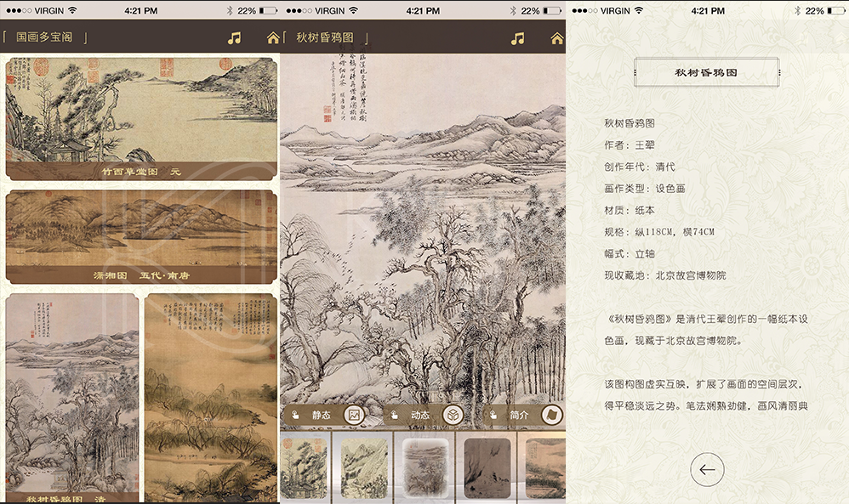
Task: Open the 潇湘图 五代·南唐 painting card
Action: (141, 236)
